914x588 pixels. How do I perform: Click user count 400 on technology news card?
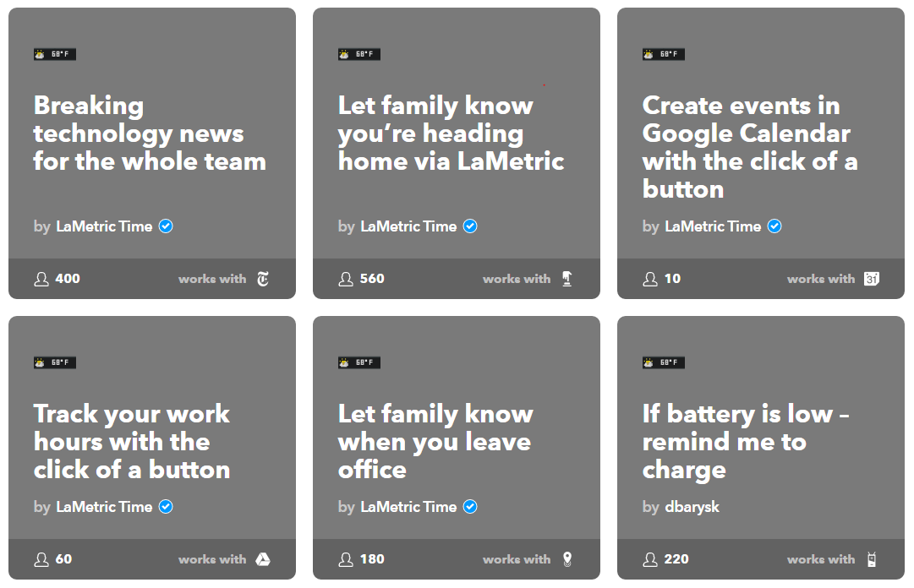(x=68, y=279)
